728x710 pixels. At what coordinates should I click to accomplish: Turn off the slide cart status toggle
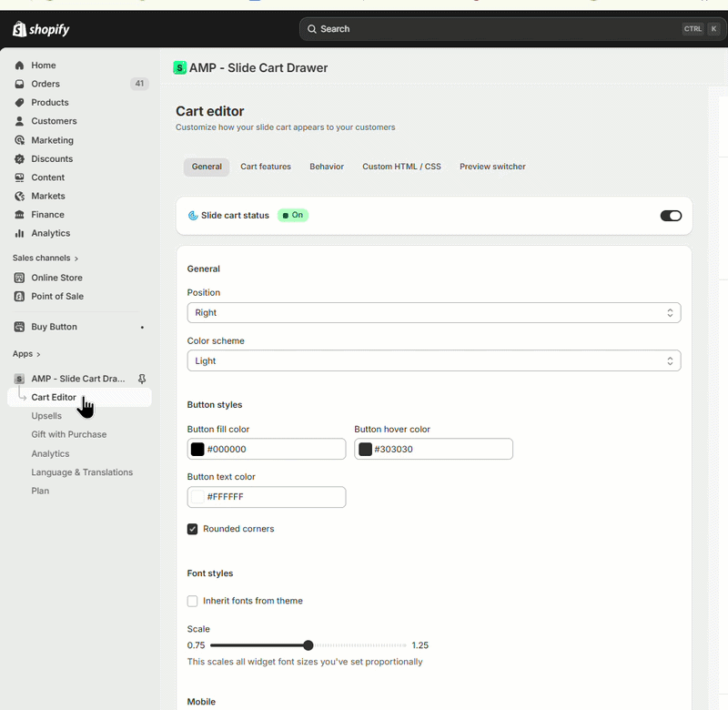pos(671,216)
